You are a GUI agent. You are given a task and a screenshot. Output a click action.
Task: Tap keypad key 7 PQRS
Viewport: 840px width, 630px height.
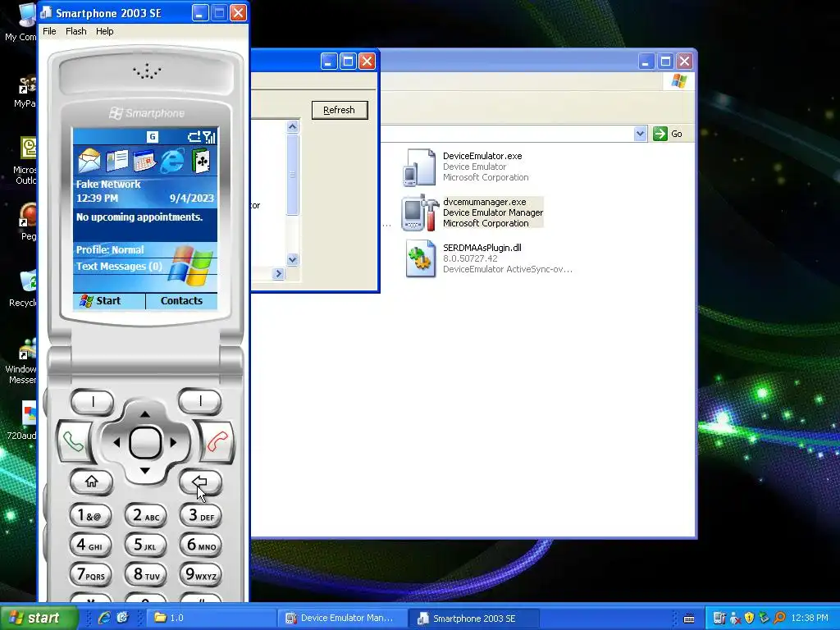90,574
